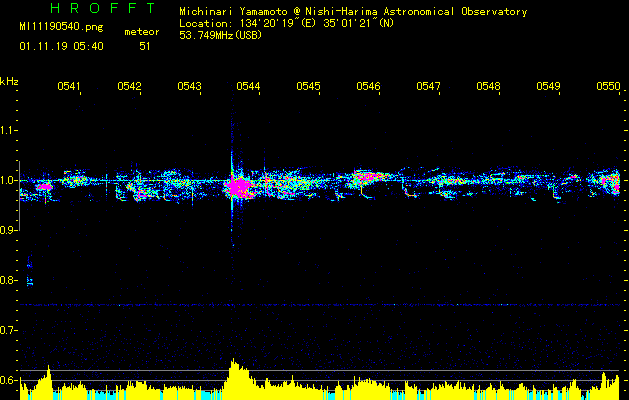This screenshot has height=400, width=629.
Task: Click the 0546 time marker
Action: point(368,86)
